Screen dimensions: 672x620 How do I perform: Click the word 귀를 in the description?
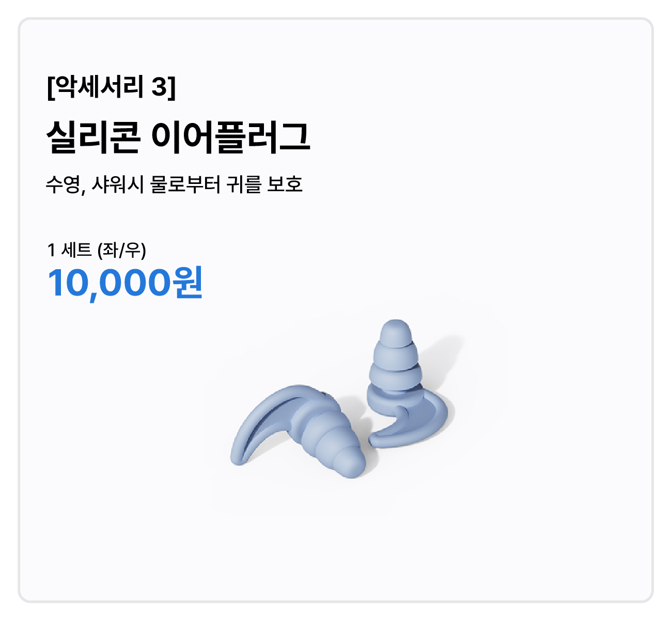pos(244,184)
